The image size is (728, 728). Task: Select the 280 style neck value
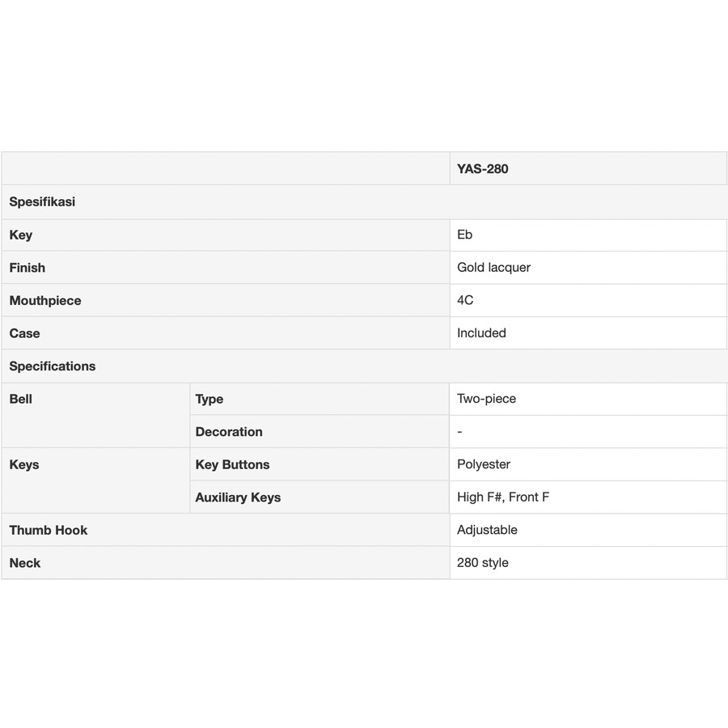pos(483,563)
